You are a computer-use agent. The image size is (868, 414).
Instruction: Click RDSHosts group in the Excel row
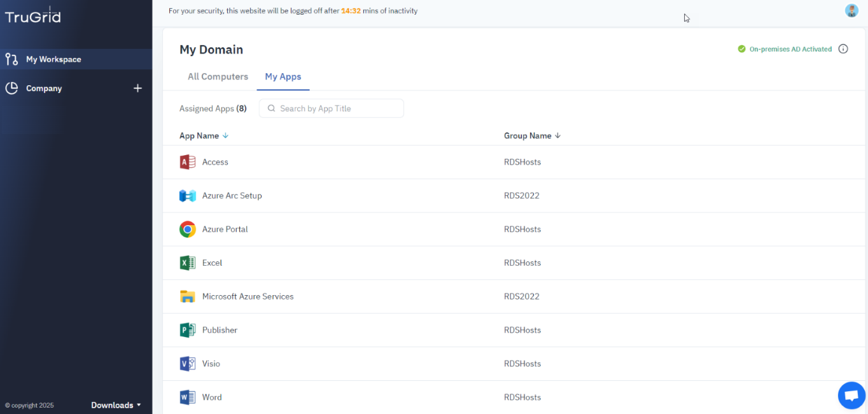(x=522, y=263)
